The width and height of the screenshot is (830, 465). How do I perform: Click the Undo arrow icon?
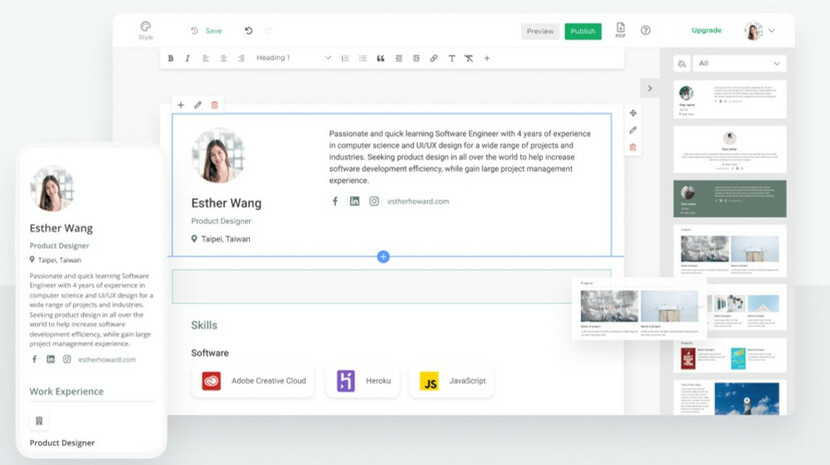[249, 31]
